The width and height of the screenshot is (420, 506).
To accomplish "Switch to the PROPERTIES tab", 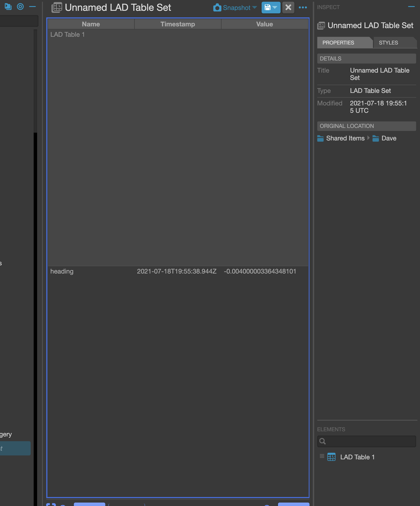I will pyautogui.click(x=338, y=42).
